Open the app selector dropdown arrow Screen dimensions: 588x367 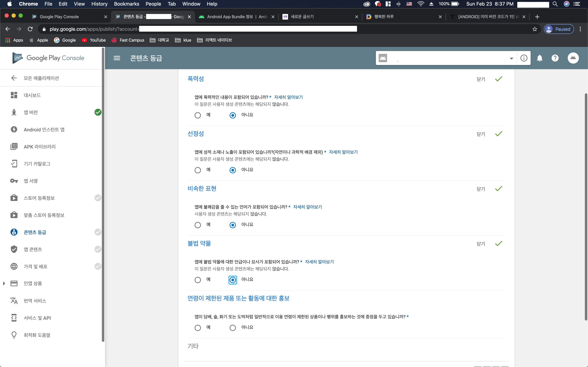[512, 58]
